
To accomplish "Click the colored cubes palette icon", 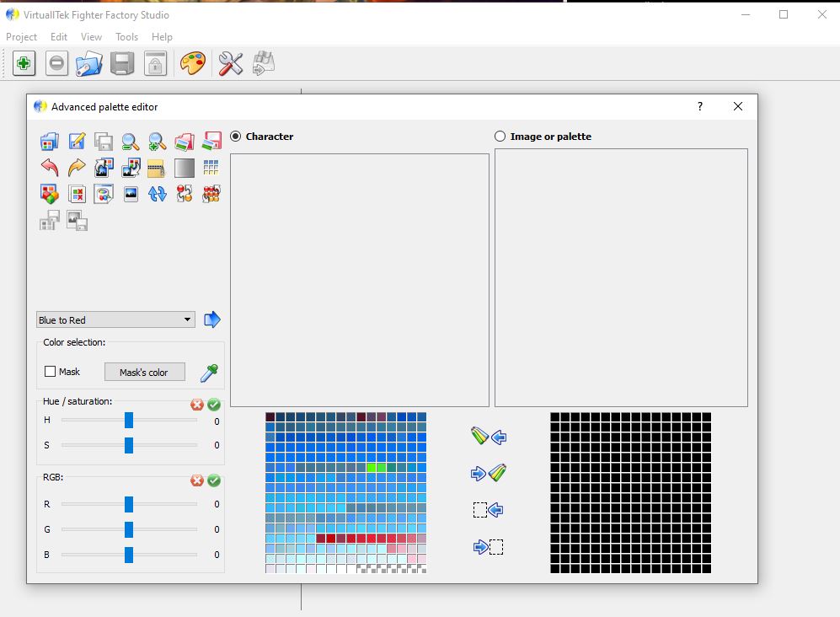I will (49, 194).
